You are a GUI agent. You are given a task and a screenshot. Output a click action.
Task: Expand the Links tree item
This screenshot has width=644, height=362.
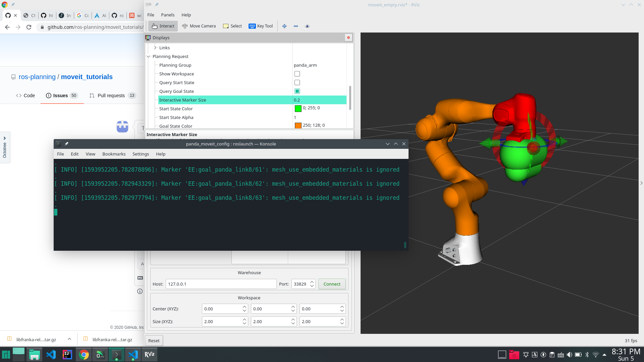[155, 48]
